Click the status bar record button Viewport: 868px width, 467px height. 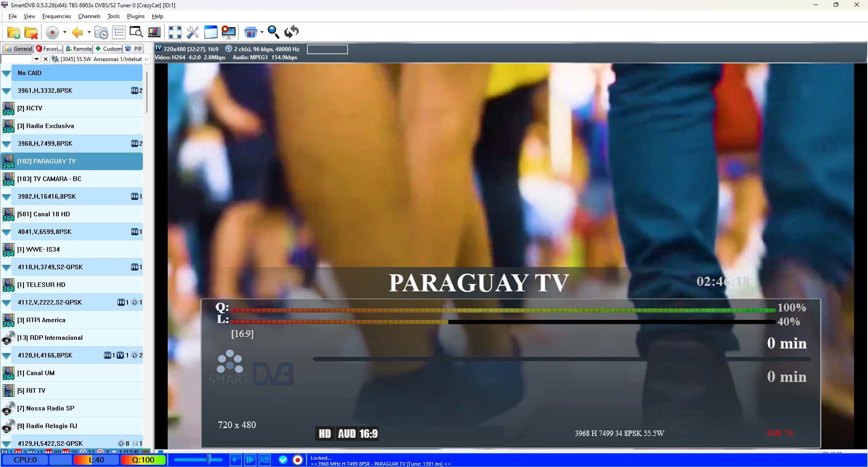[297, 460]
